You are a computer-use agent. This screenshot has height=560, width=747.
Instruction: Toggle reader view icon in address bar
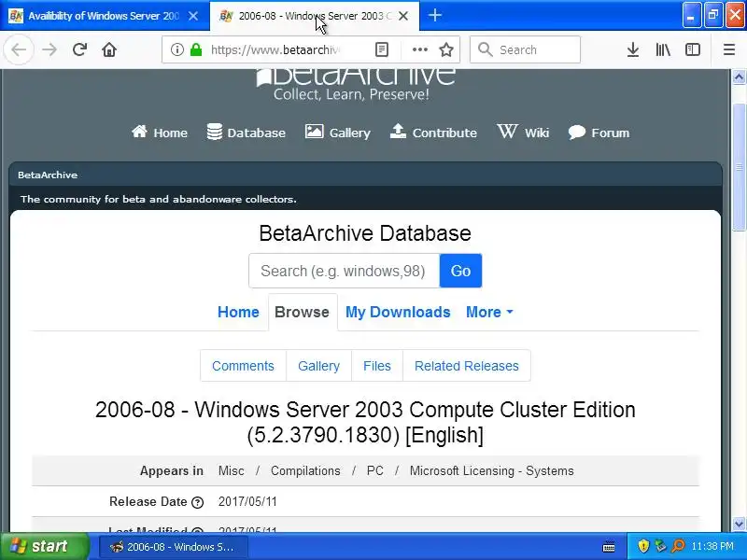pos(382,49)
